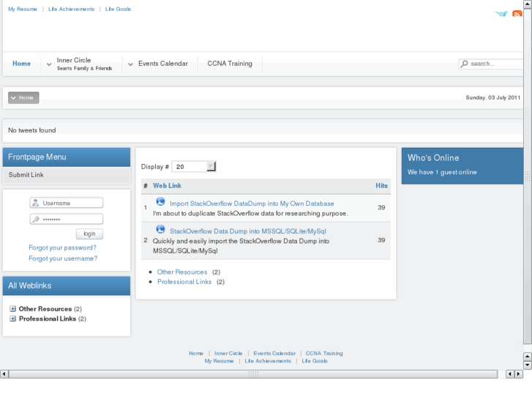Click the vertical scrollbar down arrow
This screenshot has height=399, width=532.
(x=528, y=365)
